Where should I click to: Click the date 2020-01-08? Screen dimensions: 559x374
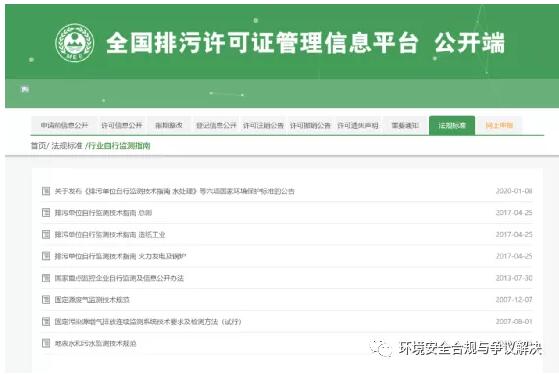click(514, 191)
